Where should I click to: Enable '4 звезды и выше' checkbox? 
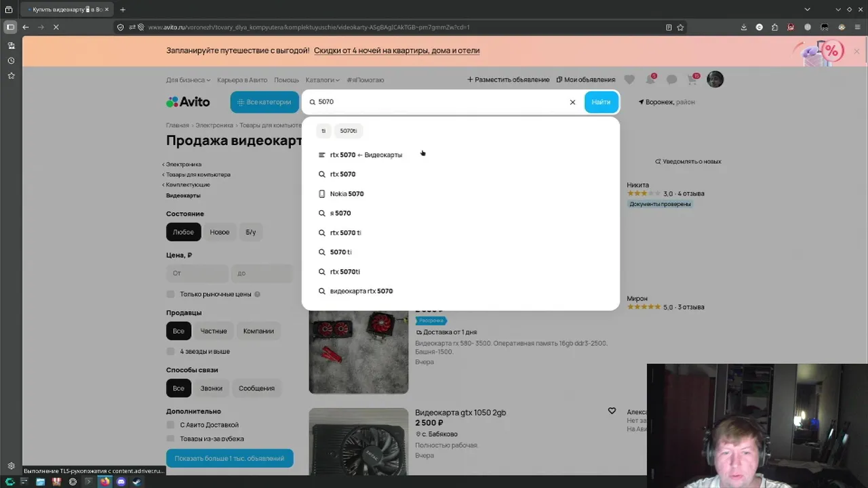(170, 351)
